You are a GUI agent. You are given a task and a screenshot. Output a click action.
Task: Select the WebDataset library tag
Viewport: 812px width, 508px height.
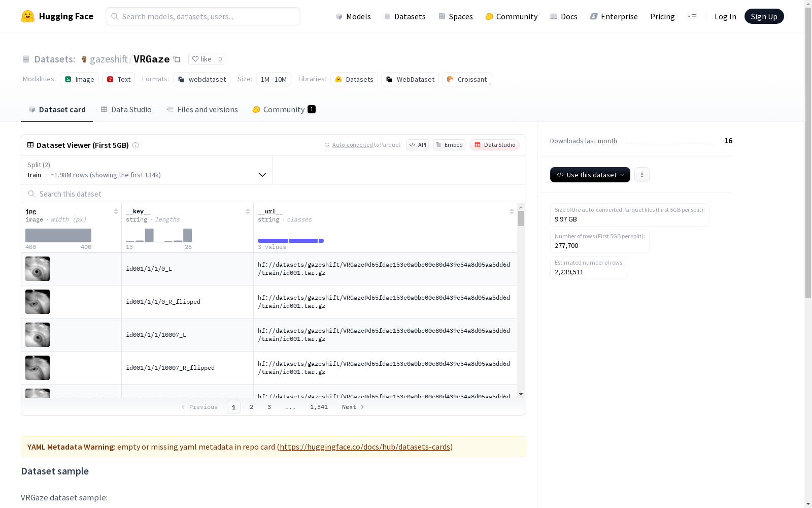(410, 79)
